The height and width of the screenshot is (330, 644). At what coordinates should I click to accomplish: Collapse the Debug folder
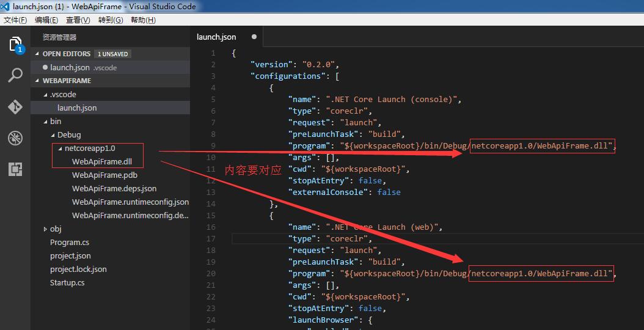point(53,135)
